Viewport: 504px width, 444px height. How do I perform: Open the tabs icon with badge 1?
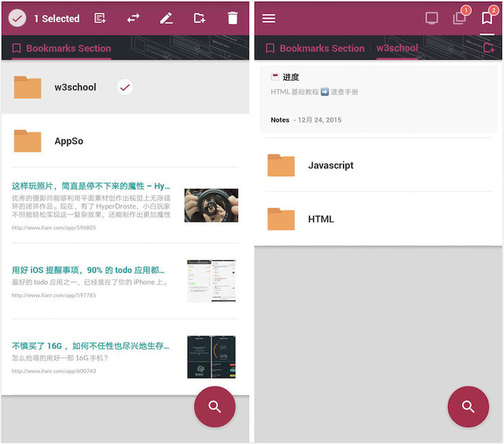(460, 18)
